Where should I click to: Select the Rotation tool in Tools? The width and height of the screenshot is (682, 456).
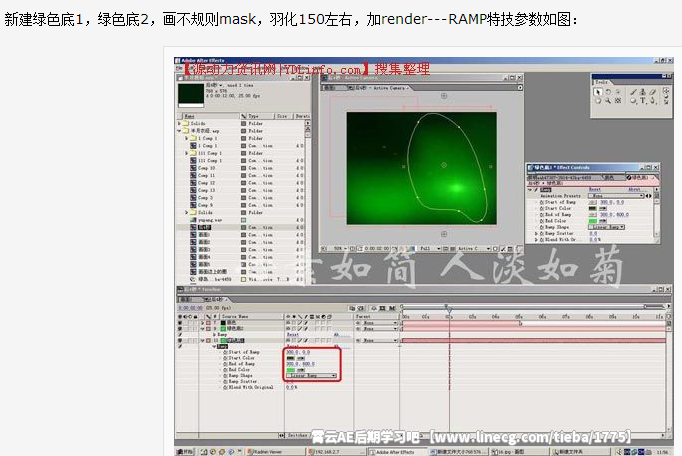click(608, 91)
